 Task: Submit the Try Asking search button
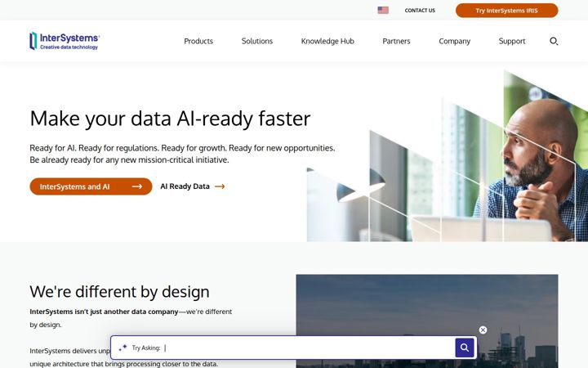[465, 348]
